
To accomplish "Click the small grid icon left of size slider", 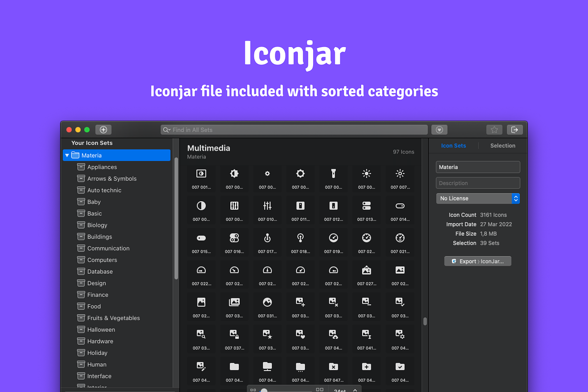I will [x=253, y=390].
